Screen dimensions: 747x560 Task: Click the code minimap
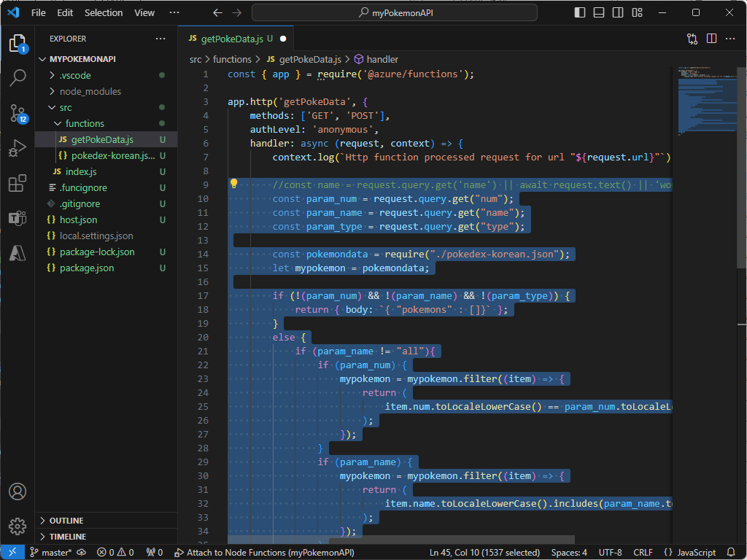[707, 101]
